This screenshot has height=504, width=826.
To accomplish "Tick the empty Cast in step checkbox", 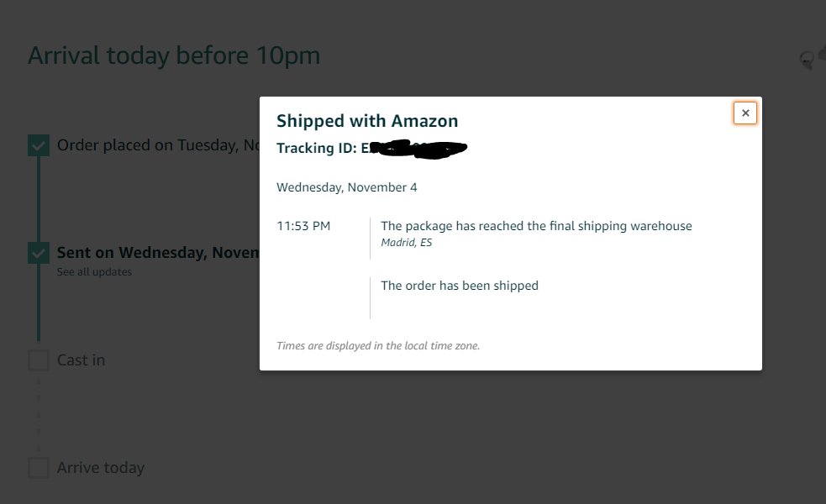I will (x=39, y=360).
